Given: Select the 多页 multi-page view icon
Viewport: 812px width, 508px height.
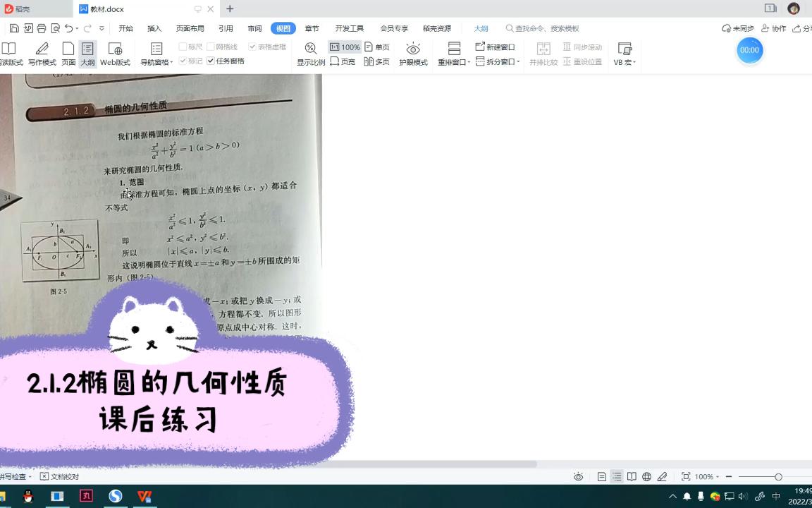Looking at the screenshot, I should coord(379,61).
